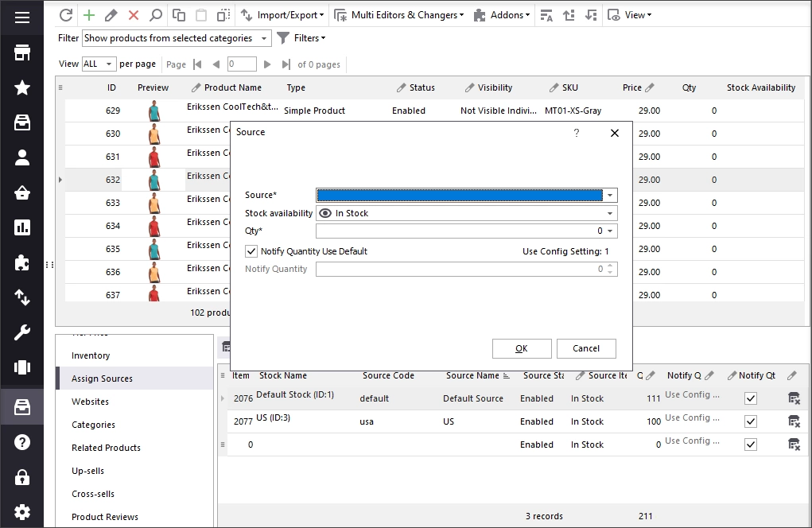
Task: Search products with magnifier icon
Action: [155, 15]
